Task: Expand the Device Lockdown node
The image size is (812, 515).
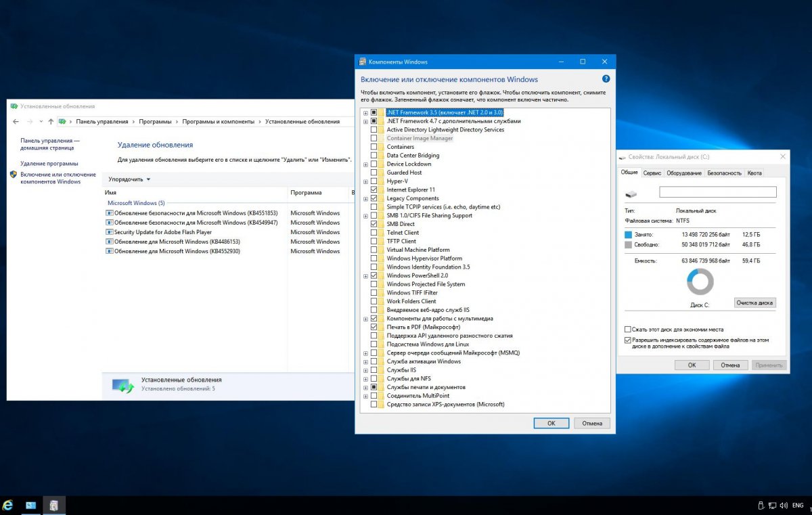Action: coord(365,164)
